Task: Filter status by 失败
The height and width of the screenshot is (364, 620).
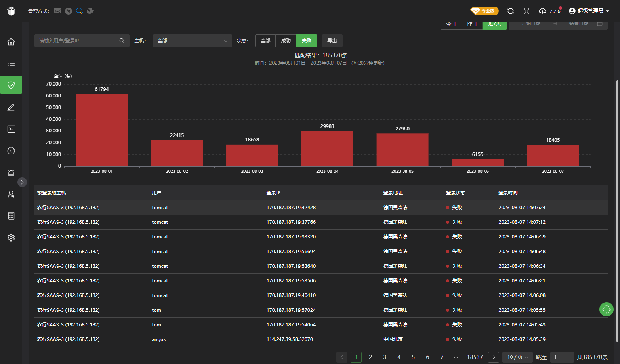Action: (307, 41)
